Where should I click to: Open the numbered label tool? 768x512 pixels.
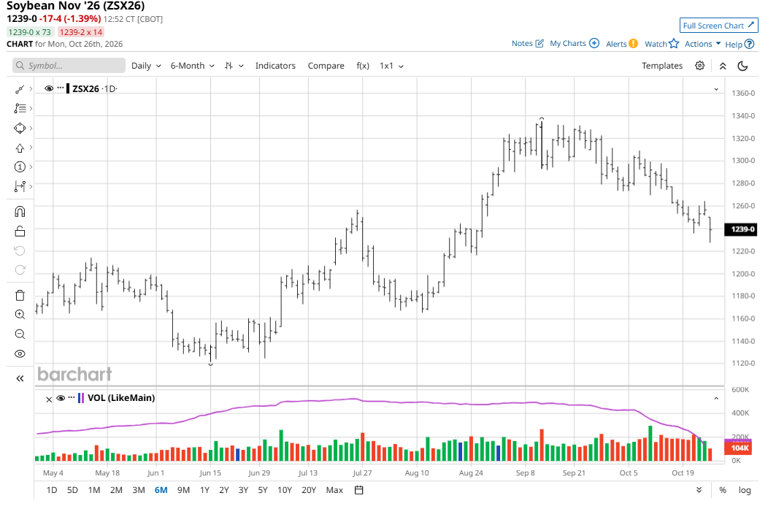point(20,167)
